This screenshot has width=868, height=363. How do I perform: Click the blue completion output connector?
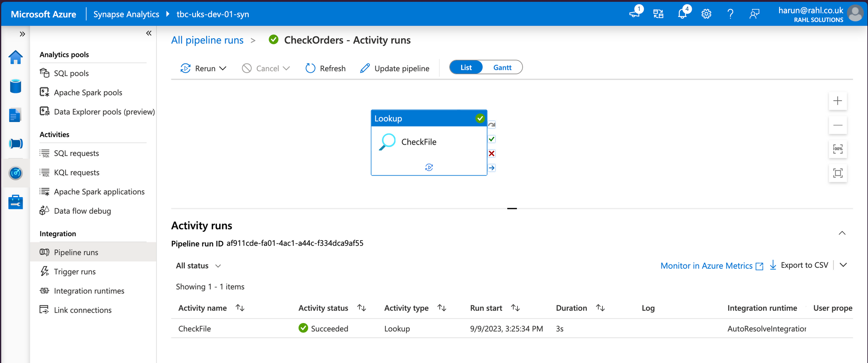(492, 168)
